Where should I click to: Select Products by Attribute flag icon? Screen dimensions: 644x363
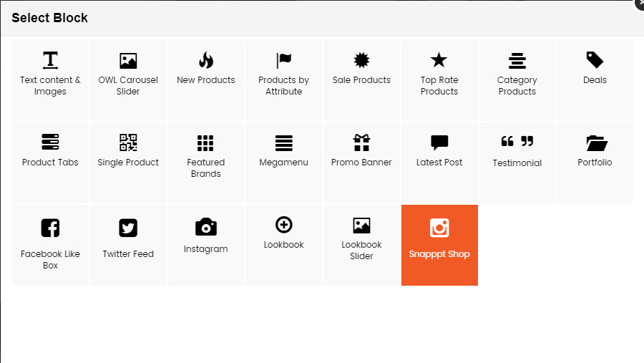tap(284, 61)
